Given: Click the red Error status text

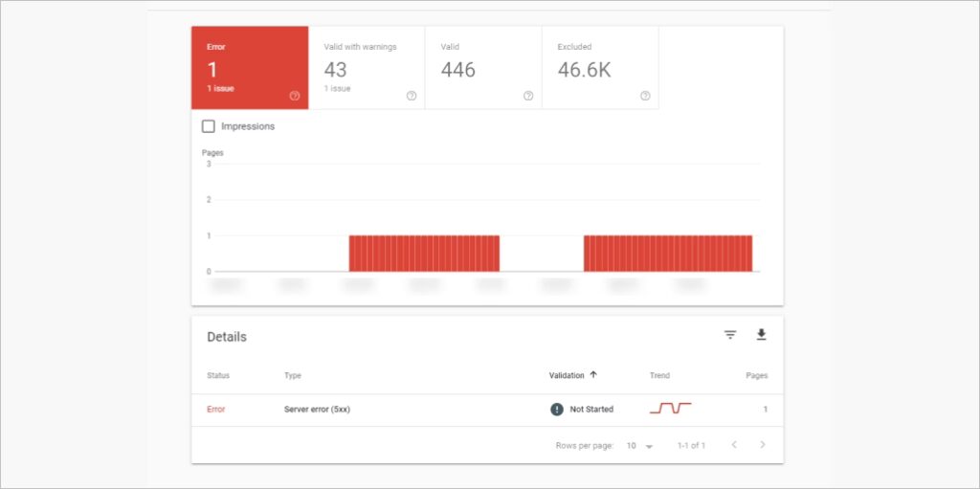Looking at the screenshot, I should [215, 410].
